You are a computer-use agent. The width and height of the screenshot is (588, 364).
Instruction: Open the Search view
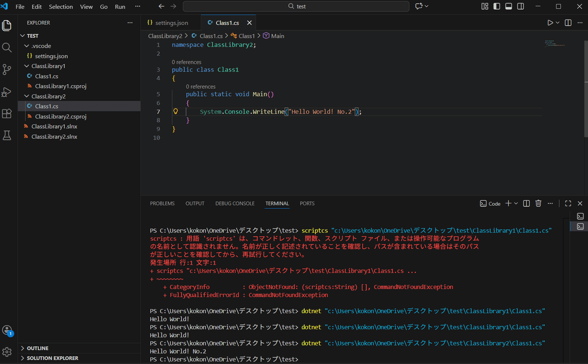pos(7,48)
